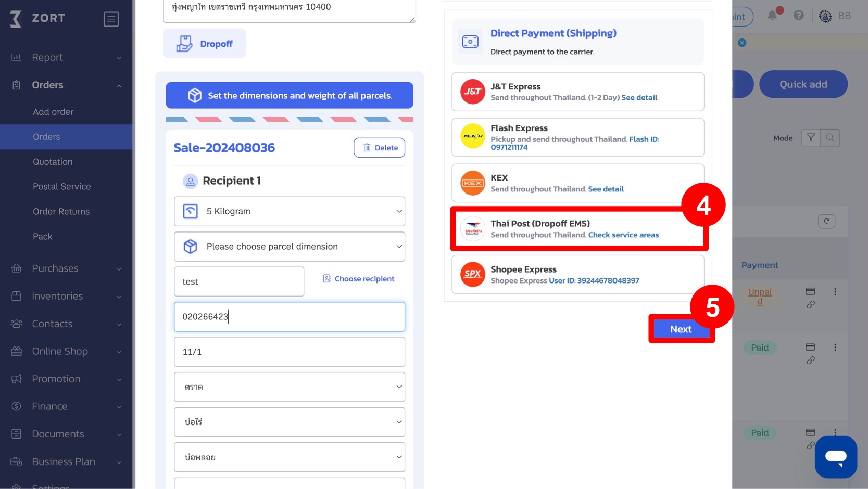Open Order Returns in sidebar

61,211
